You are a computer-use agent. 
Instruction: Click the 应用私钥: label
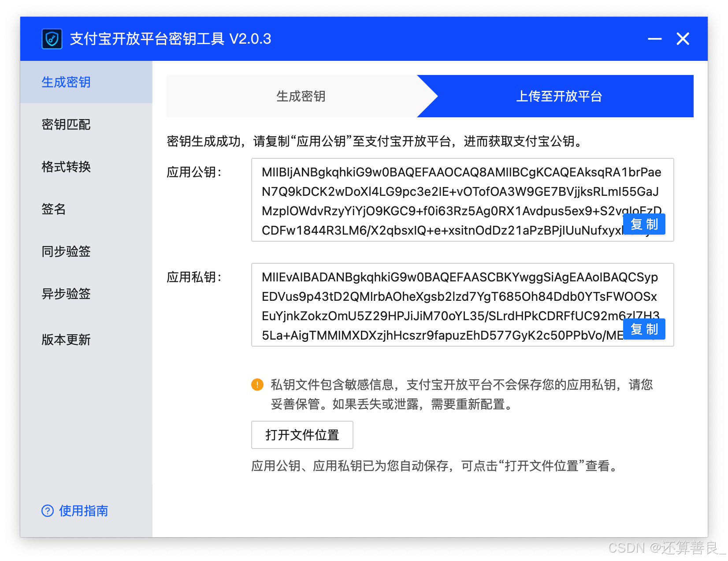194,277
